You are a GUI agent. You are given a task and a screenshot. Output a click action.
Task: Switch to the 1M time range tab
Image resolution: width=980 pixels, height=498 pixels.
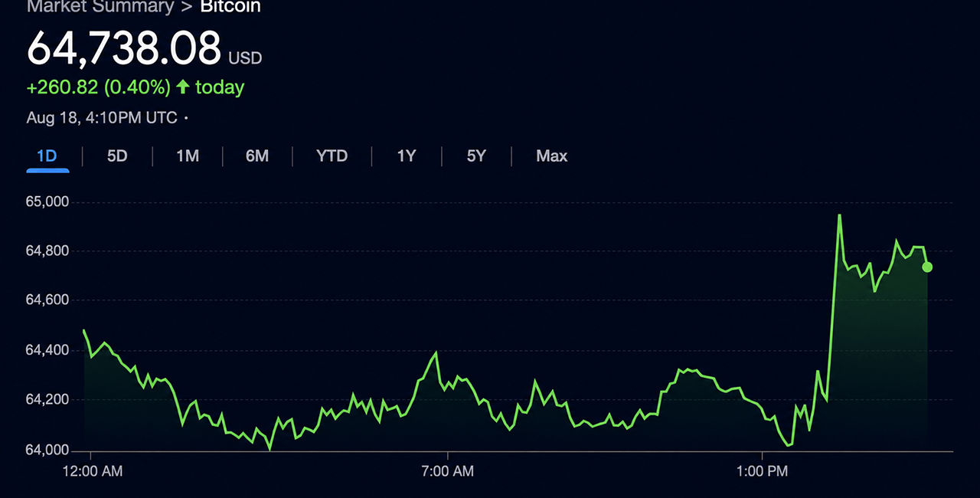pyautogui.click(x=188, y=156)
